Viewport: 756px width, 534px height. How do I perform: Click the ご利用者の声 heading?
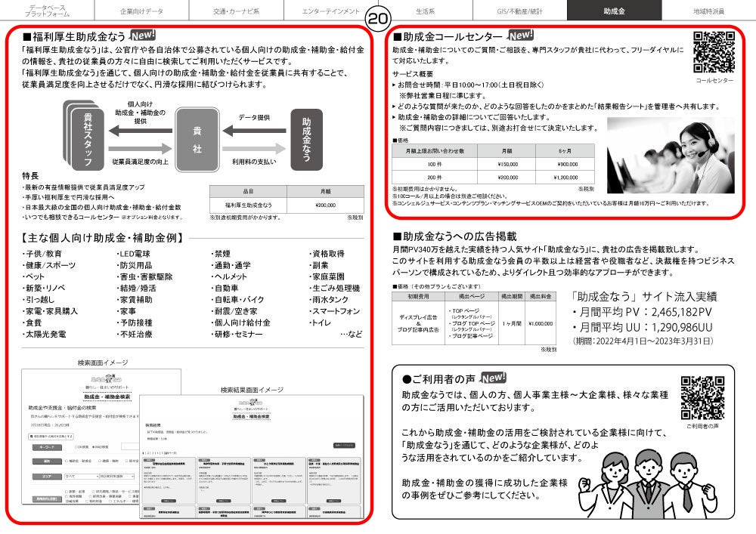(x=438, y=379)
